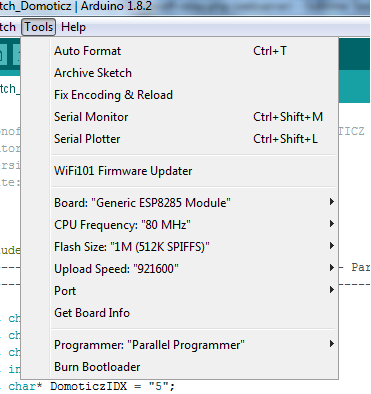Select Get Board Info
This screenshot has width=371, height=394.
[x=195, y=313]
